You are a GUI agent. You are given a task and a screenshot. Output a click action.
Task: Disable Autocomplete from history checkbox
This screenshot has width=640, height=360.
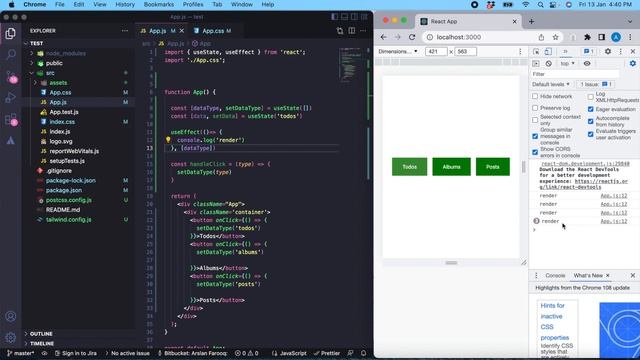tap(591, 121)
